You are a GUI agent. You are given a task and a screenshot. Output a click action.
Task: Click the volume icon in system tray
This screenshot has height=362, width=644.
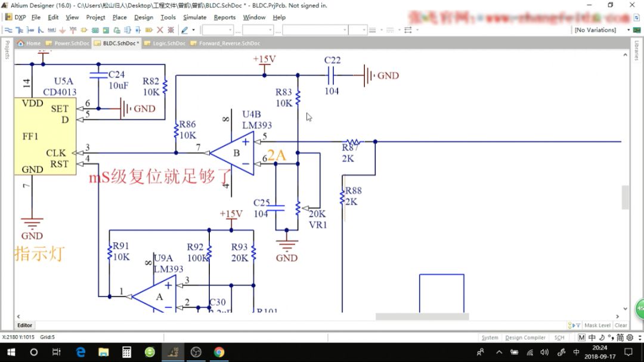pyautogui.click(x=544, y=352)
